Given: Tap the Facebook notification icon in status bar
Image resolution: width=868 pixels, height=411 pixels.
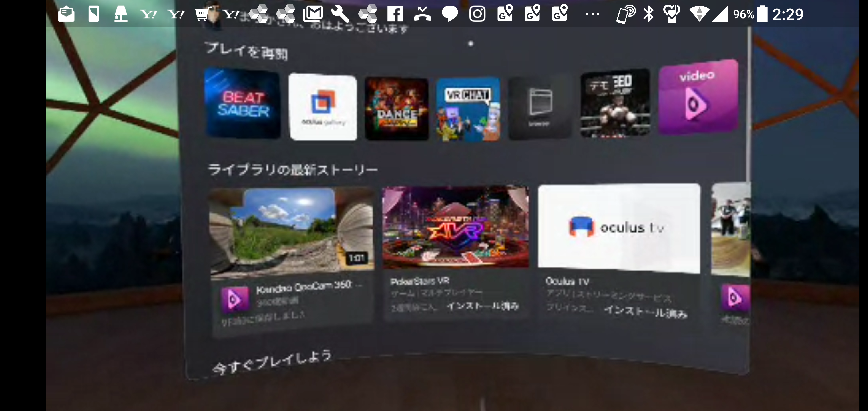Looking at the screenshot, I should click(395, 14).
